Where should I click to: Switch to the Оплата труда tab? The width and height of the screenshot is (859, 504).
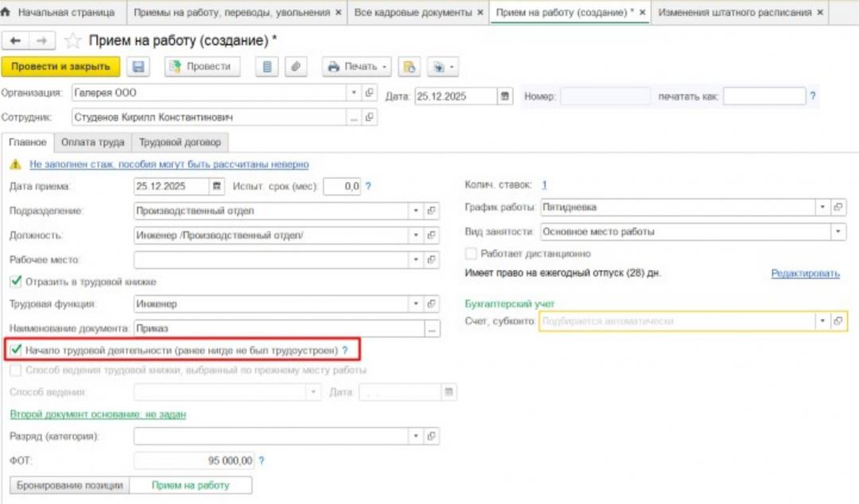[92, 142]
